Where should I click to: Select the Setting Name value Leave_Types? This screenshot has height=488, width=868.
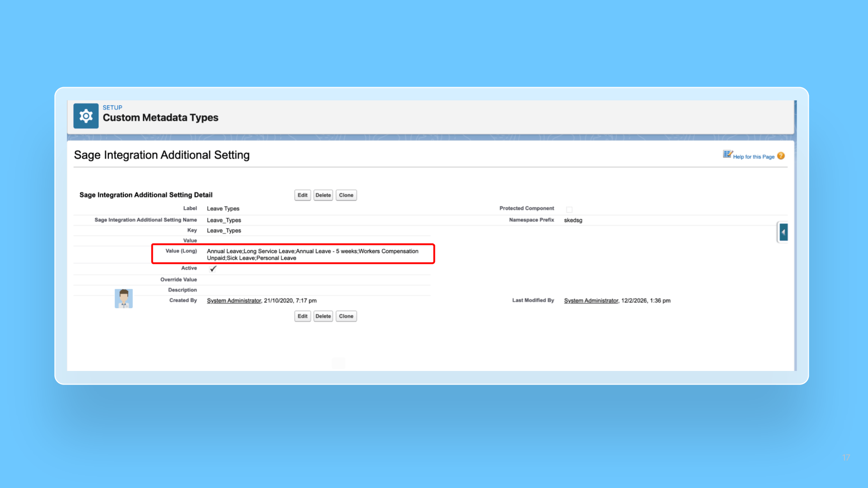[x=224, y=220]
